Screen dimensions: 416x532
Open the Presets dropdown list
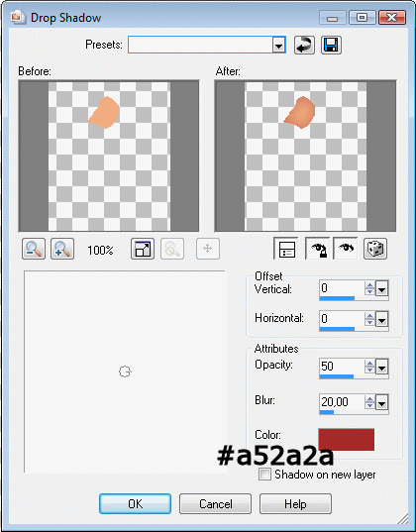278,46
